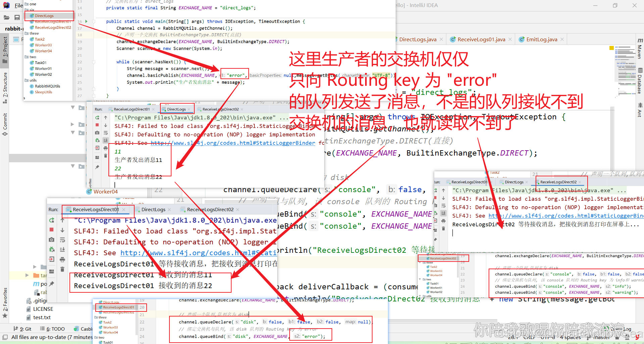Image resolution: width=644 pixels, height=344 pixels.
Task: Rerun in Run panel with active DirectLogs tab
Action: [97, 118]
